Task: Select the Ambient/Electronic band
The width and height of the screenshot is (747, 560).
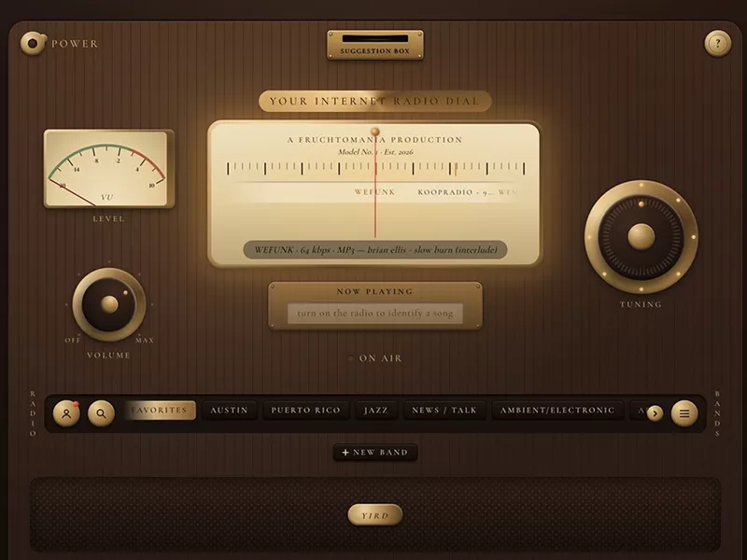Action: pos(557,410)
